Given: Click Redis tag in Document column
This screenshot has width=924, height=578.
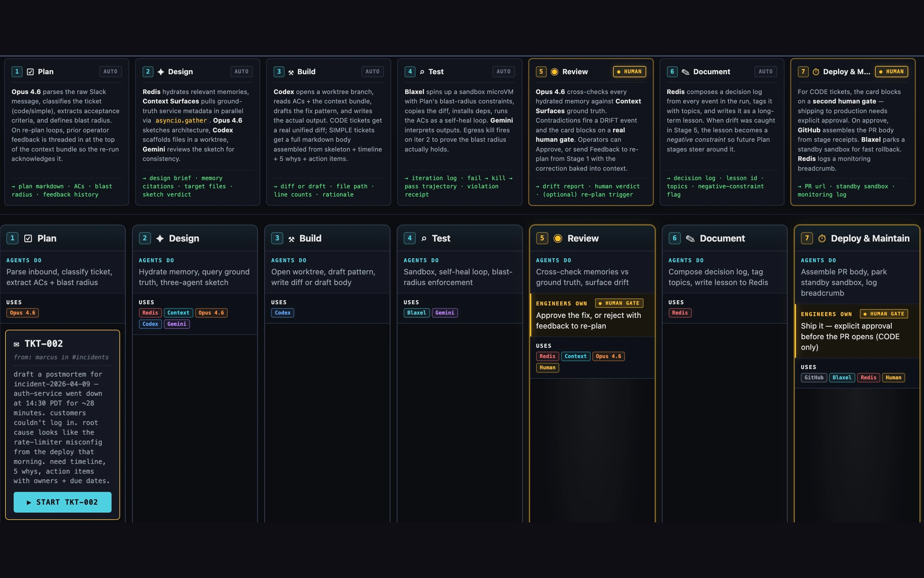Looking at the screenshot, I should 680,313.
